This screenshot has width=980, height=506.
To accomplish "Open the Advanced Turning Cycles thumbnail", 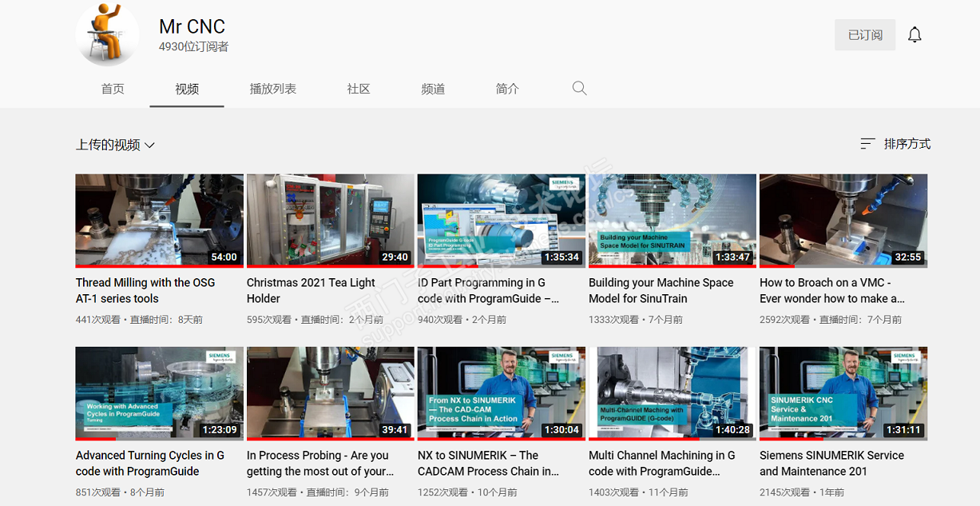I will [160, 393].
